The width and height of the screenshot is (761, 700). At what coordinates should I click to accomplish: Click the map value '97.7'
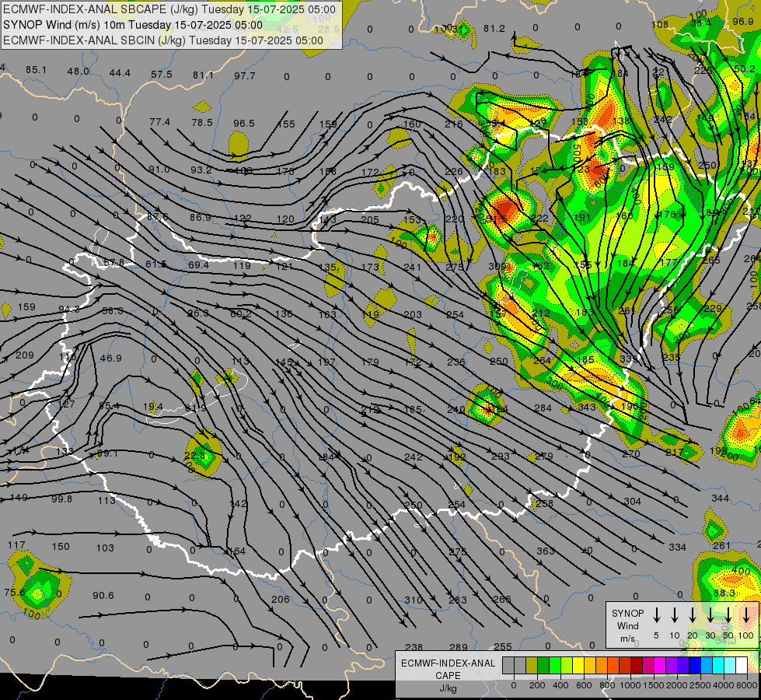point(245,75)
